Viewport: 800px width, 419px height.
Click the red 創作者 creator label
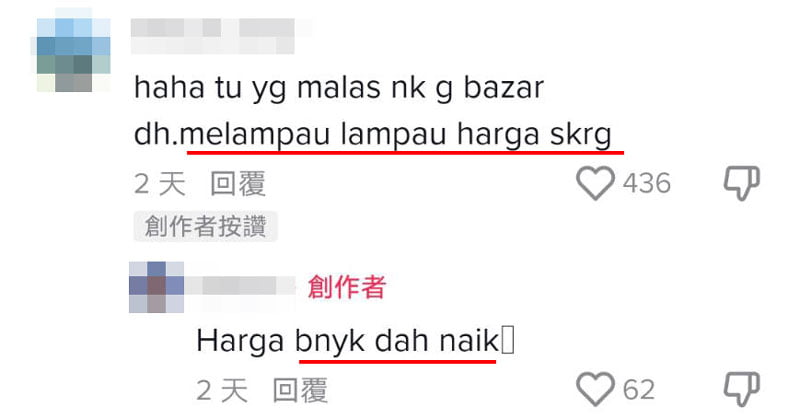pyautogui.click(x=346, y=287)
